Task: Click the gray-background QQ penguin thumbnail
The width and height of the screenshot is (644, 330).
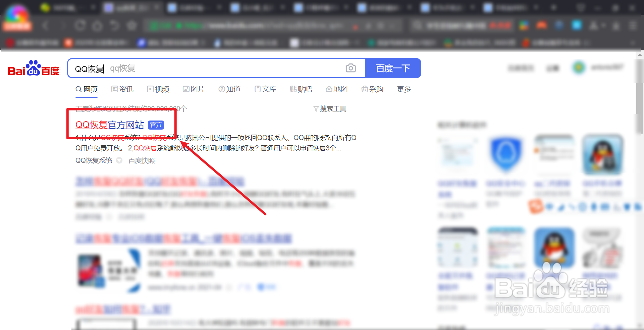Action: coord(602,155)
